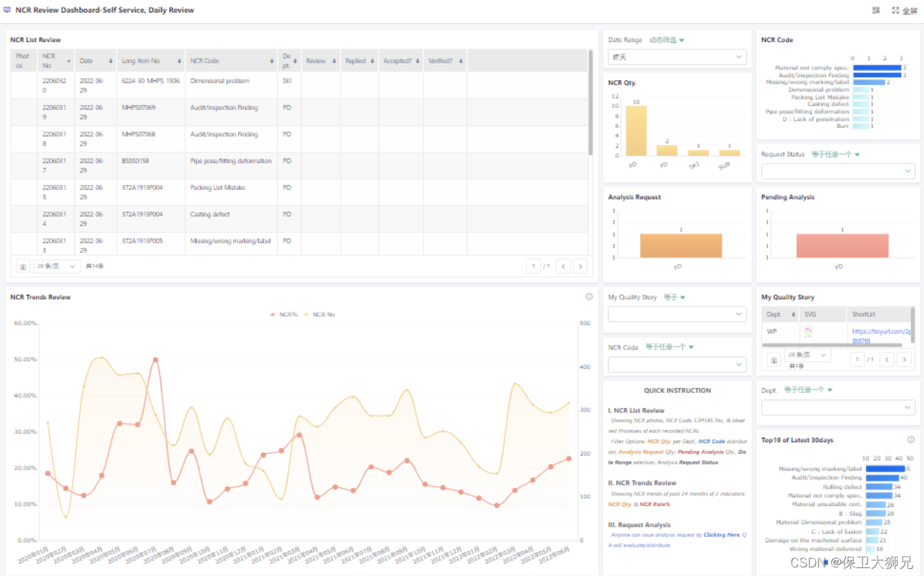Sort the list by Date column
Screen dimensions: 924x576
pyautogui.click(x=110, y=61)
